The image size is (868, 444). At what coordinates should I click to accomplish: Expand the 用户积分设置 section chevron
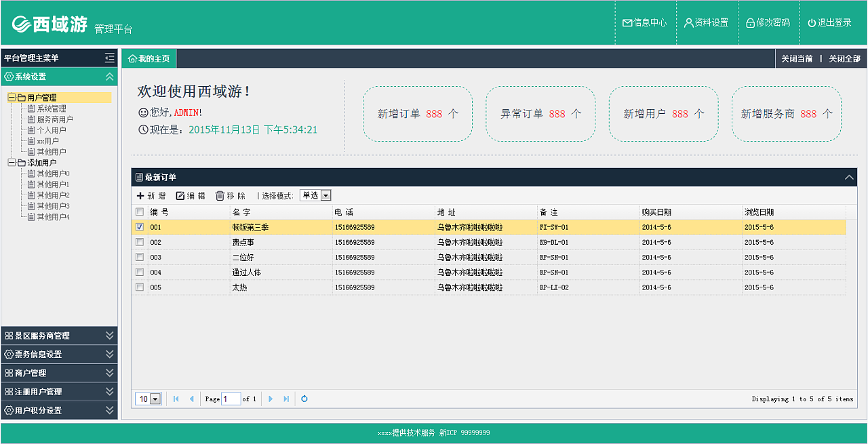pyautogui.click(x=110, y=410)
